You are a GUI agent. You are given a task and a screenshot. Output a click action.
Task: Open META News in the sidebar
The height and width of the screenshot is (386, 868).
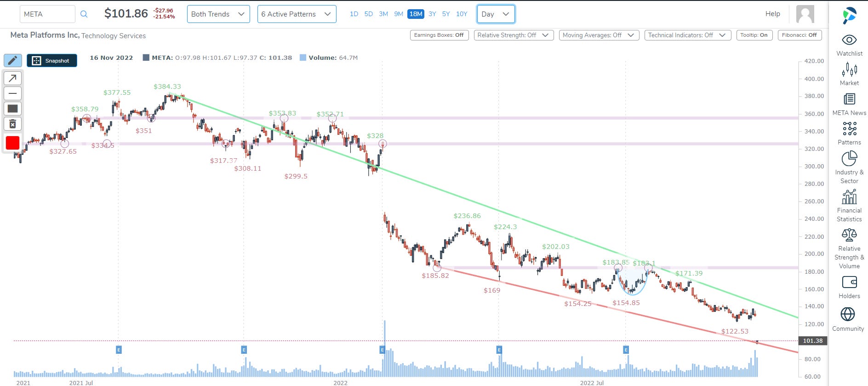click(849, 105)
